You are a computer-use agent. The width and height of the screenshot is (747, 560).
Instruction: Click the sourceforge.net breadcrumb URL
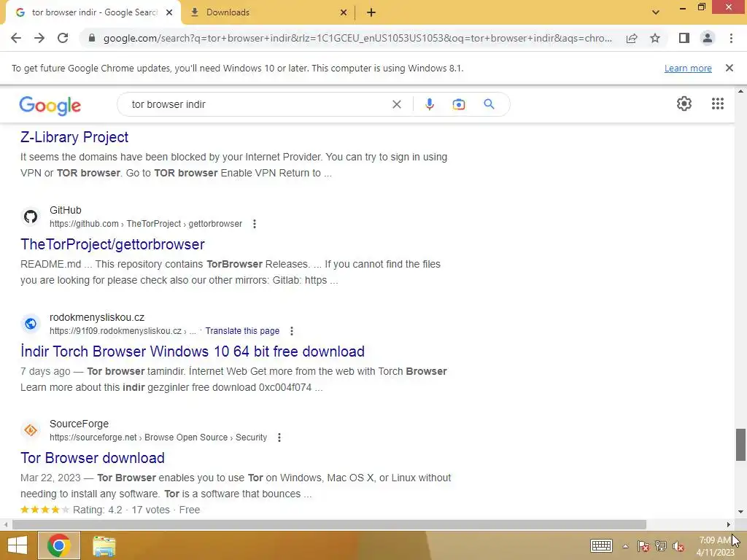point(158,437)
